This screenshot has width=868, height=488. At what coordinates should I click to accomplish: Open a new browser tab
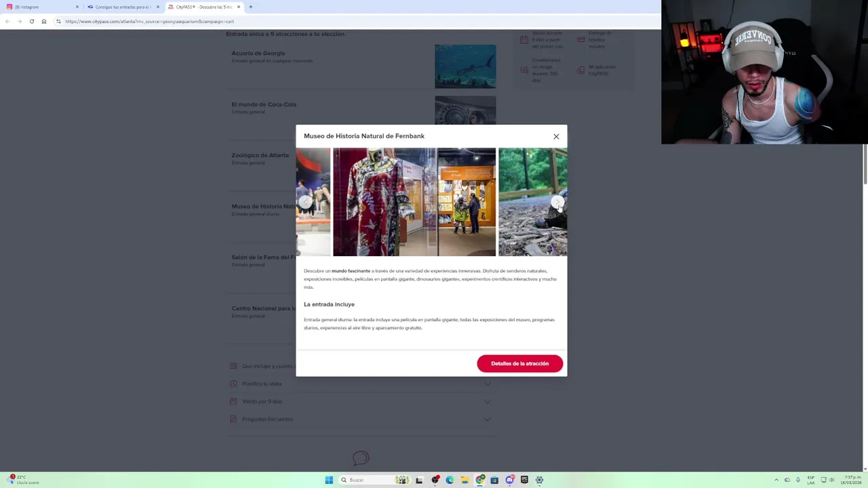pos(250,7)
